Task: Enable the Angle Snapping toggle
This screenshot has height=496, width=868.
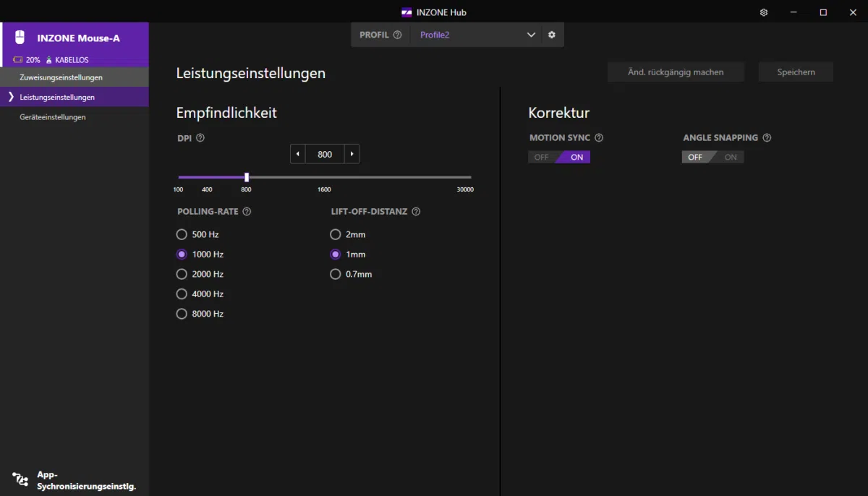Action: point(730,157)
